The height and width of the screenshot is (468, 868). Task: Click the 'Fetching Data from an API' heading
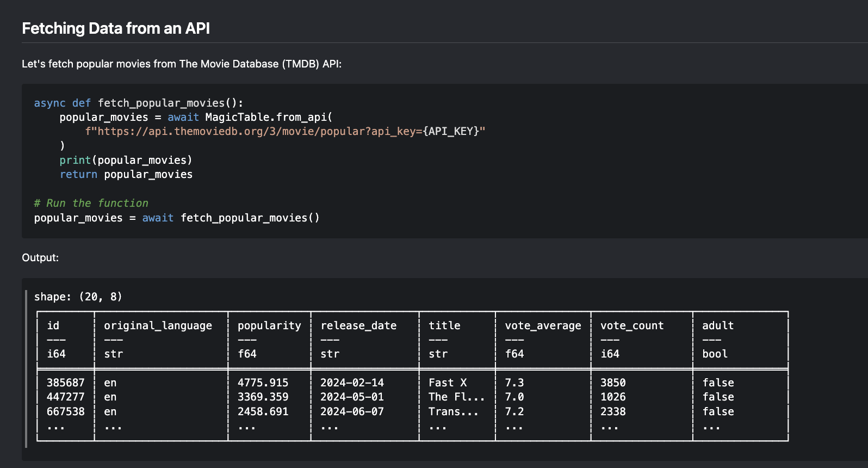tap(116, 28)
